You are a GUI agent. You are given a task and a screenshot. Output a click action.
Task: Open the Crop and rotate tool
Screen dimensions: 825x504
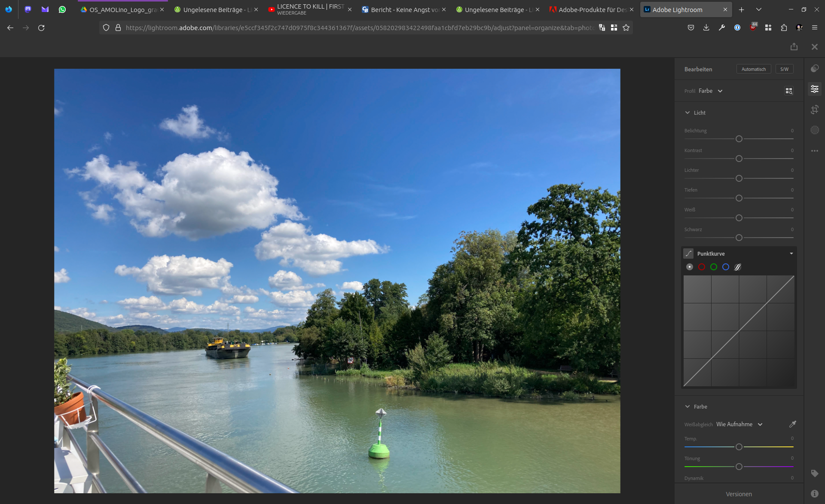tap(815, 110)
